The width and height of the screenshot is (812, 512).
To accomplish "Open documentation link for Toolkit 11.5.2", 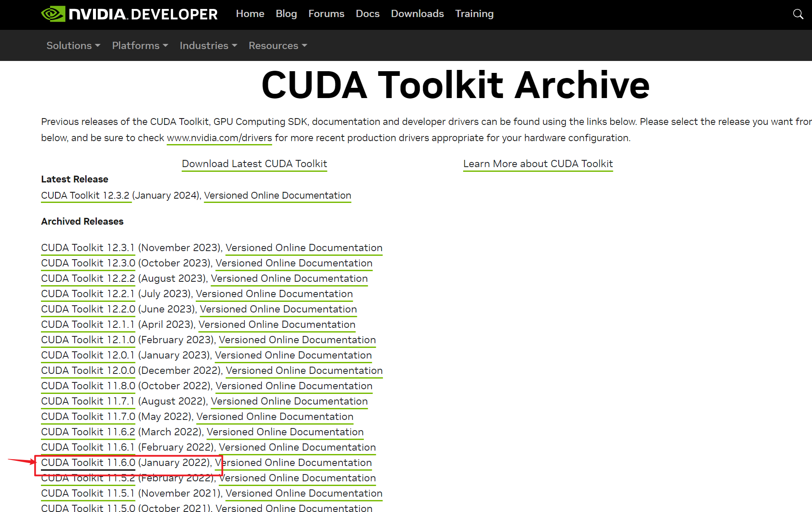I will (x=297, y=478).
